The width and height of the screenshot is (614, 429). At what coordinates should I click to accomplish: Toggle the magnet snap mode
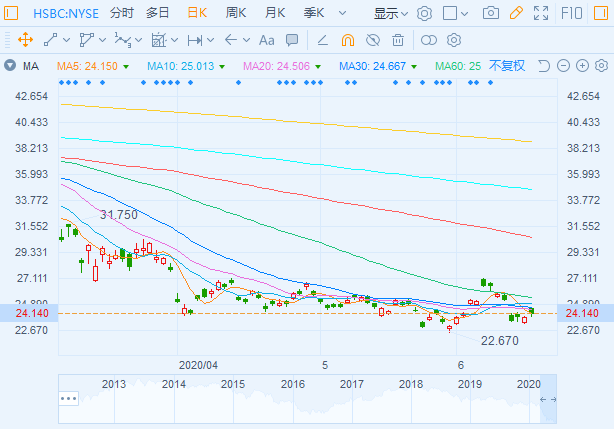347,40
